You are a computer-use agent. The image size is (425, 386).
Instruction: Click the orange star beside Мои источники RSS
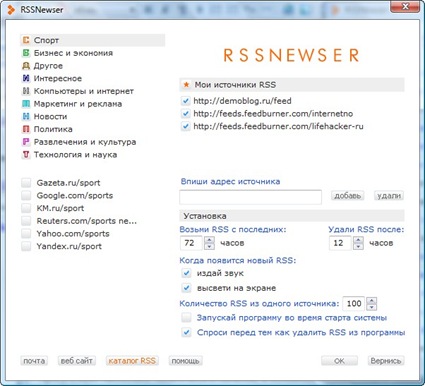186,85
